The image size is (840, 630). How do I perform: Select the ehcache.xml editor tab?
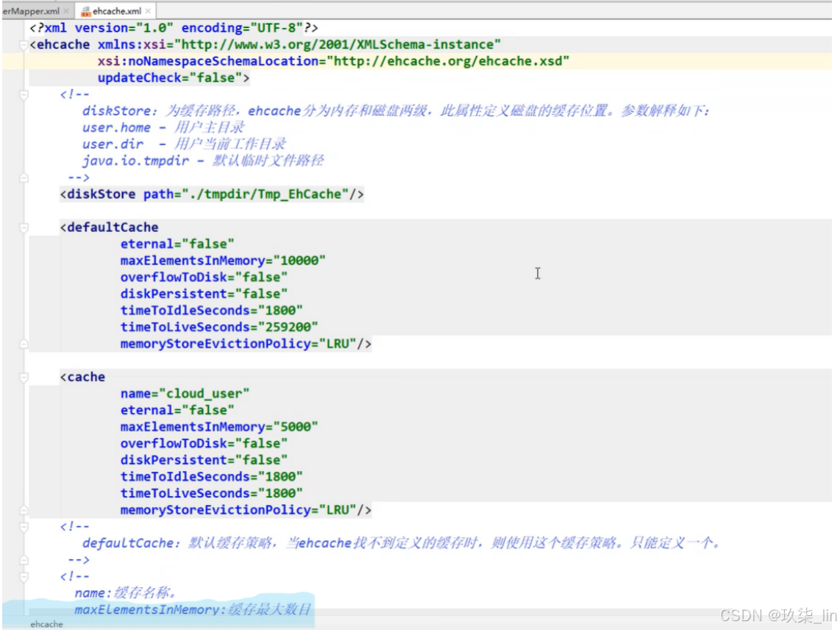[x=117, y=11]
